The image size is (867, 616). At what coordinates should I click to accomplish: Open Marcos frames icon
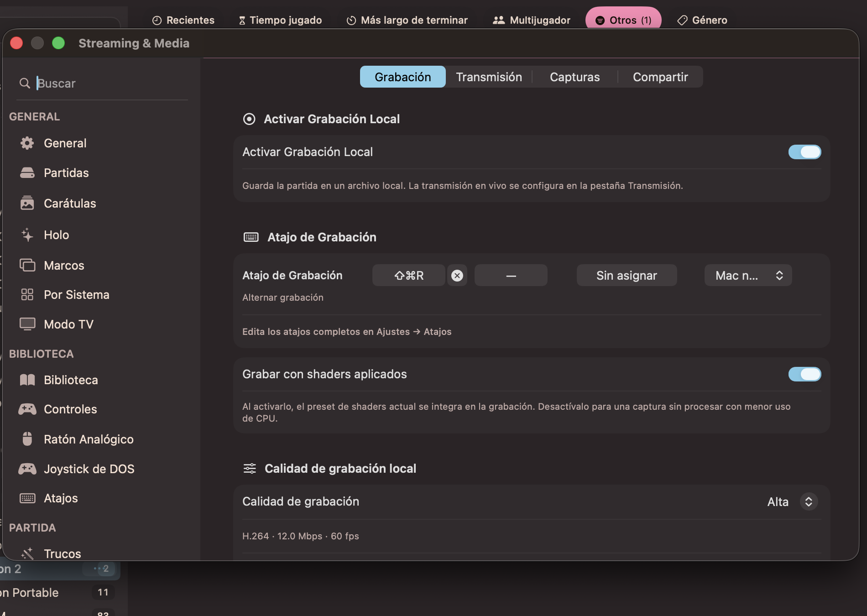click(27, 265)
